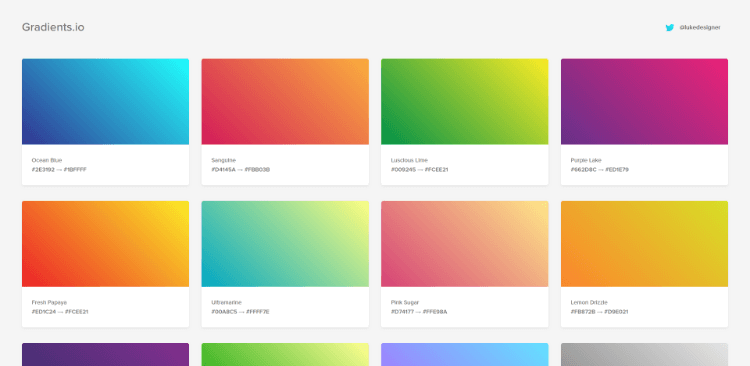Select the Lemon Drizzle gradient swatch
This screenshot has width=750, height=366.
tap(644, 244)
